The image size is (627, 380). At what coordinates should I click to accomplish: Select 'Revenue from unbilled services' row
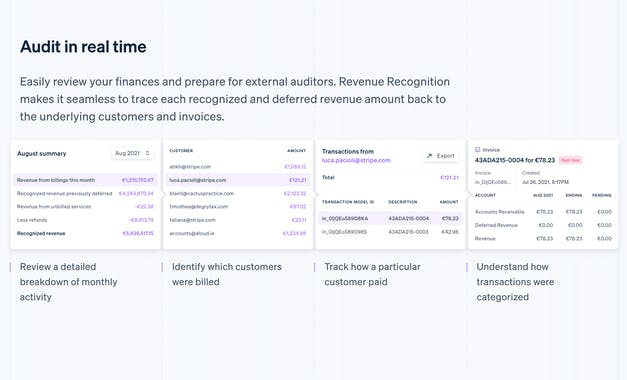(x=85, y=206)
